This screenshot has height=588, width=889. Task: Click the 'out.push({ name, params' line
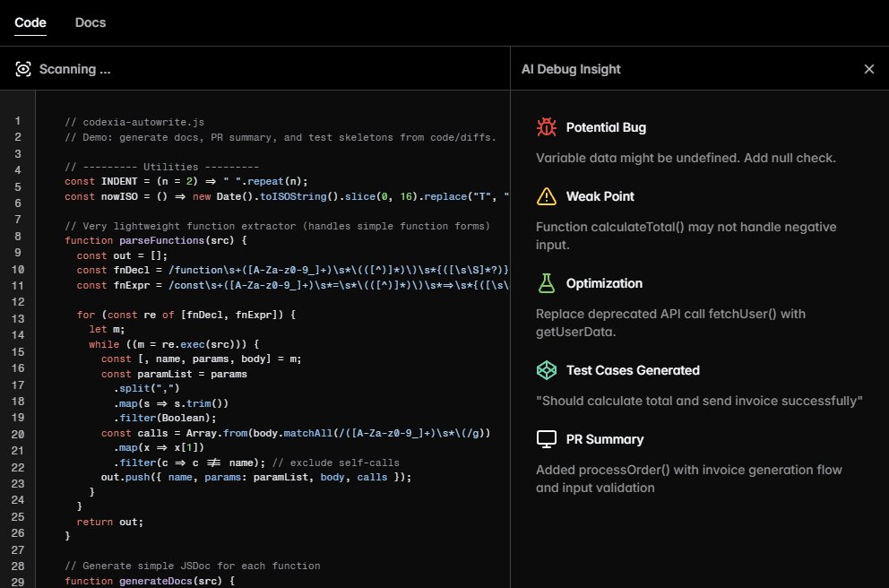point(256,478)
